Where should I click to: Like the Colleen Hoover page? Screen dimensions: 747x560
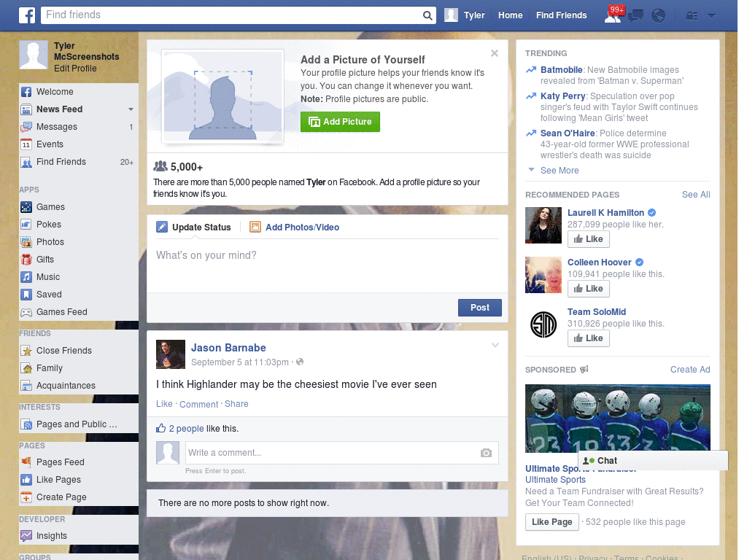tap(589, 289)
